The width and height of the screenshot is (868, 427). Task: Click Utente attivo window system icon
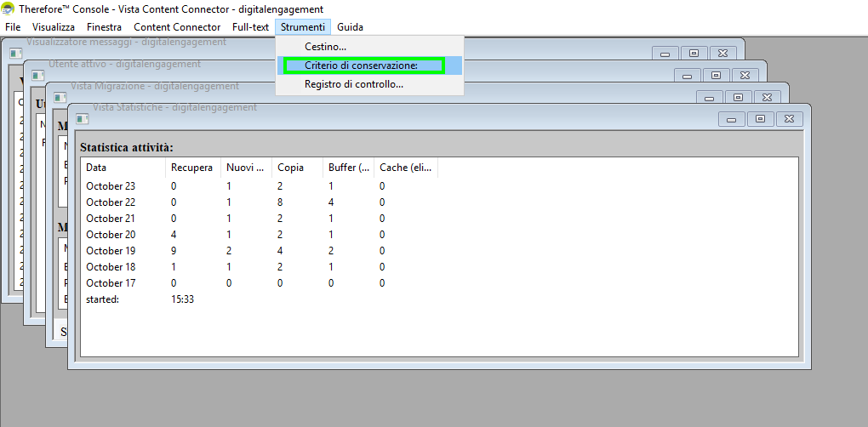(x=37, y=75)
